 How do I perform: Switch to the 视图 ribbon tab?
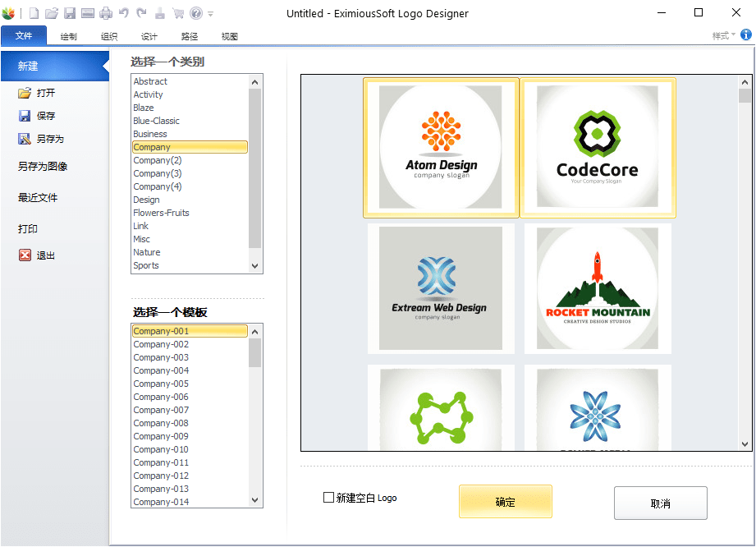(x=230, y=36)
